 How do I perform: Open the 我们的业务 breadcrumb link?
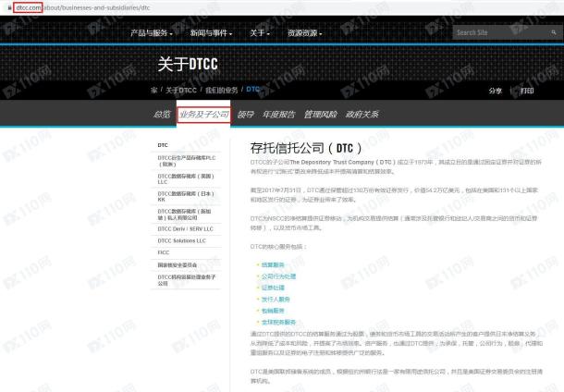click(x=221, y=90)
